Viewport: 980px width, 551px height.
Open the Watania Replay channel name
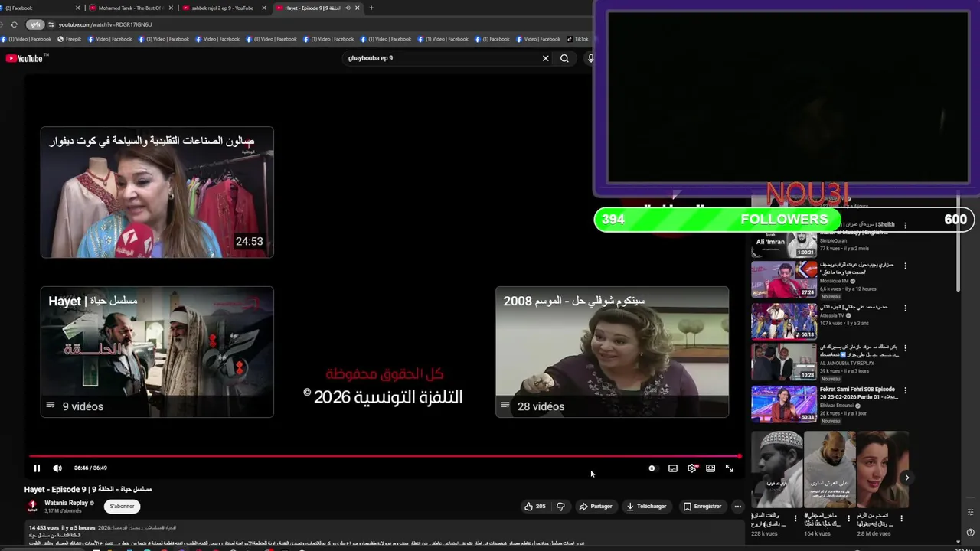pos(67,503)
